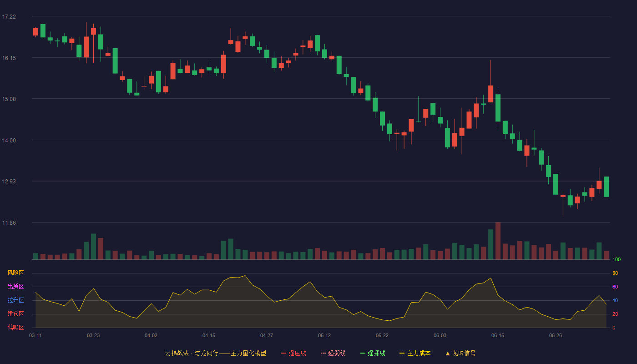Click the tallest red volume bar
This screenshot has width=637, height=364.
(498, 241)
